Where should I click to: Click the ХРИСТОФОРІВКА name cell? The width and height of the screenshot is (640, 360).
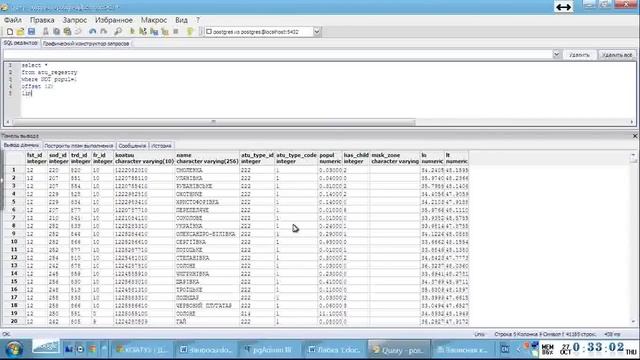[x=207, y=202]
